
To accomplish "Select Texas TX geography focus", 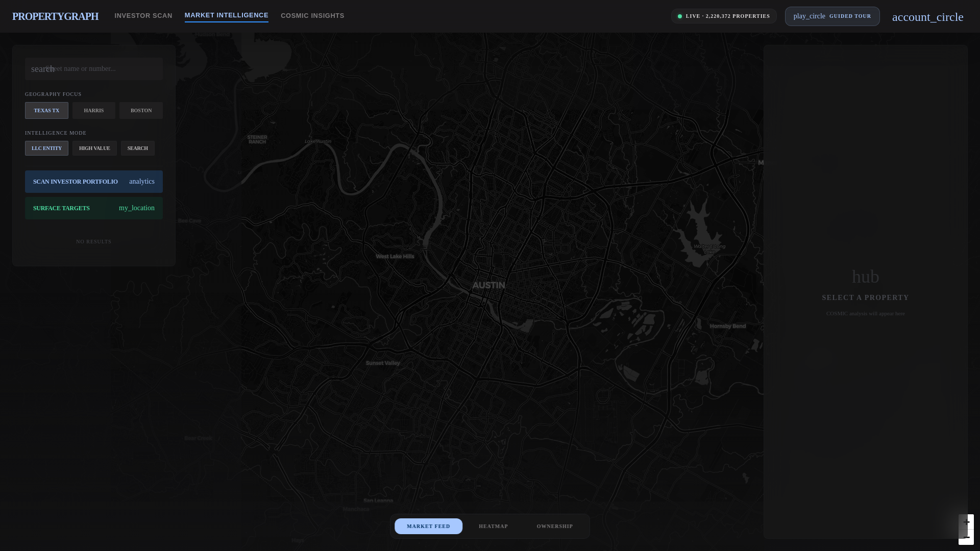I will point(46,111).
